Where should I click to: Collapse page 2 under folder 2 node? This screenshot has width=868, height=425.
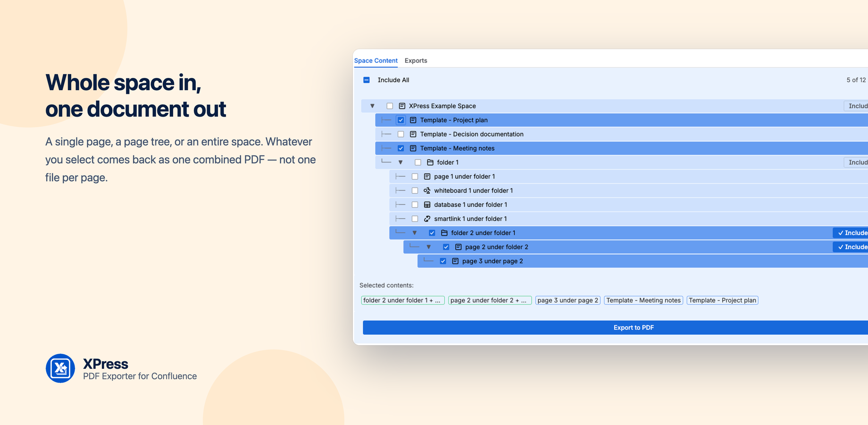pyautogui.click(x=429, y=247)
